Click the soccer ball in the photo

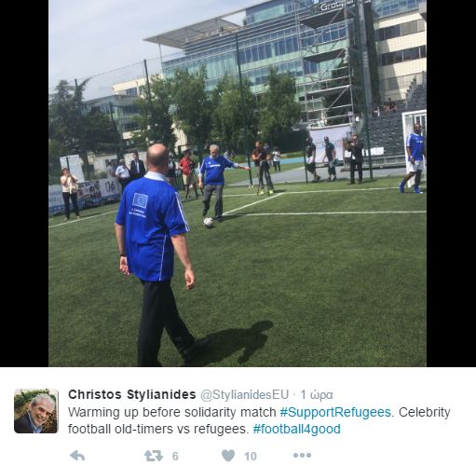tap(209, 222)
